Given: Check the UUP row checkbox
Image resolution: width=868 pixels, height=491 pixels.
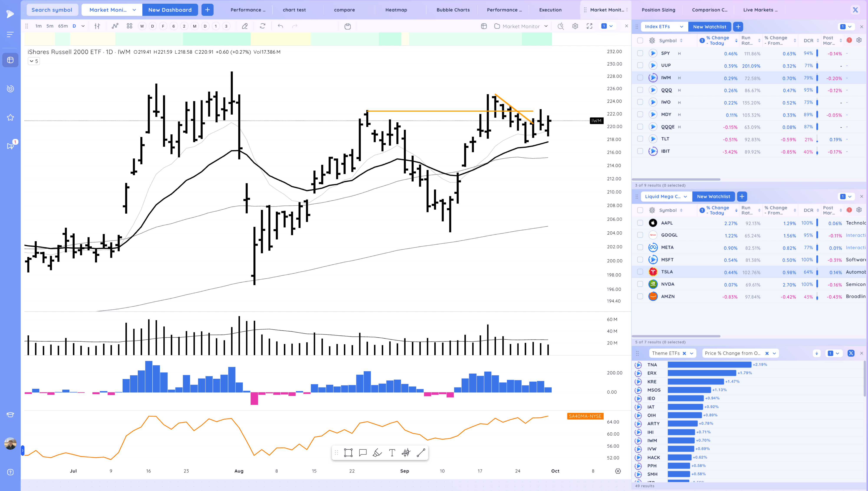Looking at the screenshot, I should point(640,65).
